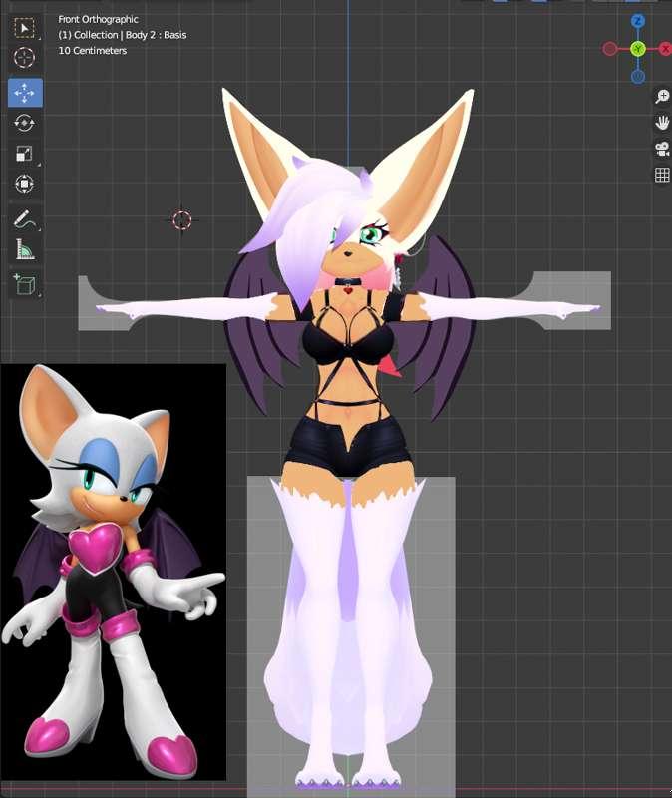The width and height of the screenshot is (672, 798).
Task: Choose the Add Cube tool
Action: click(24, 284)
